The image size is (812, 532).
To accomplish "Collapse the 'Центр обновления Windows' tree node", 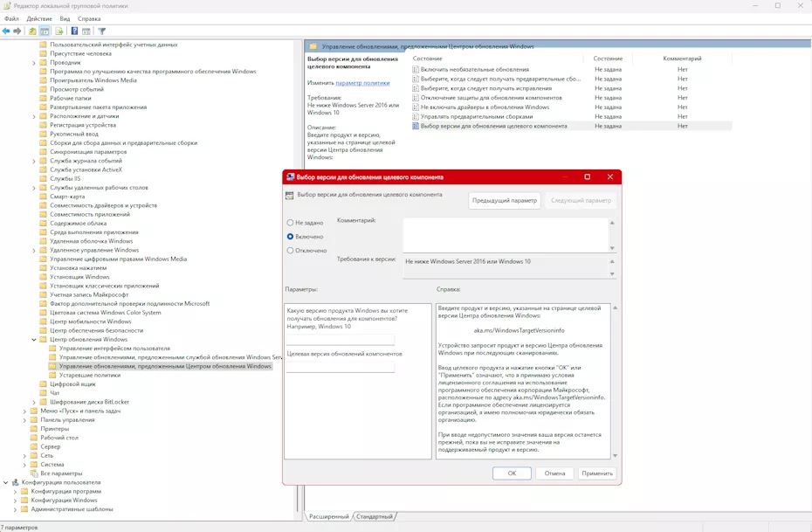I will [34, 340].
